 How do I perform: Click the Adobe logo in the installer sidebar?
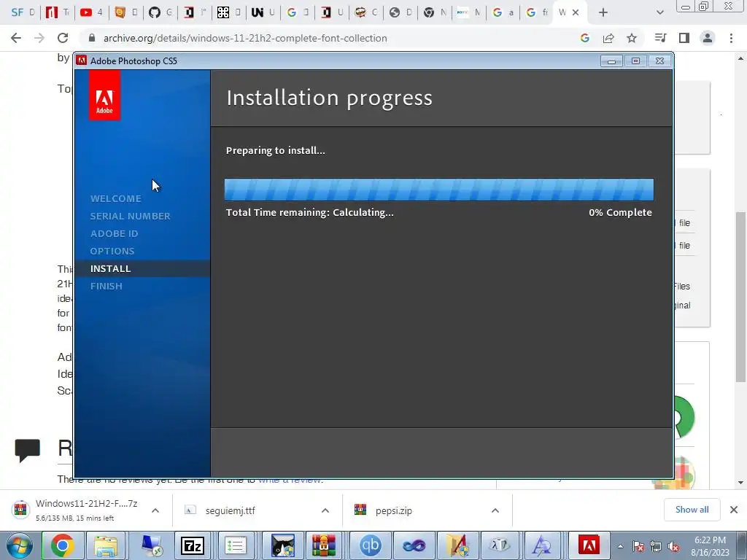coord(104,96)
